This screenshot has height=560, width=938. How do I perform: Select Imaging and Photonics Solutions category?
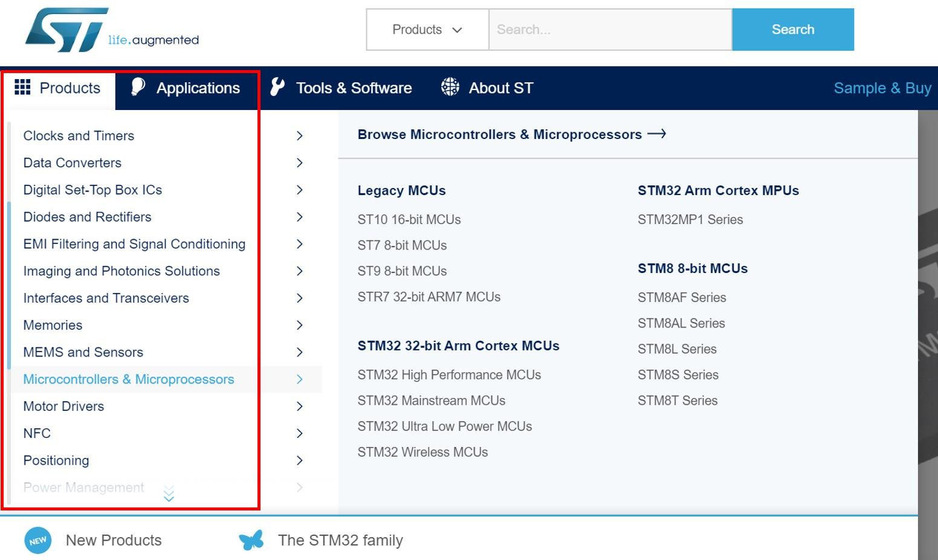click(121, 271)
